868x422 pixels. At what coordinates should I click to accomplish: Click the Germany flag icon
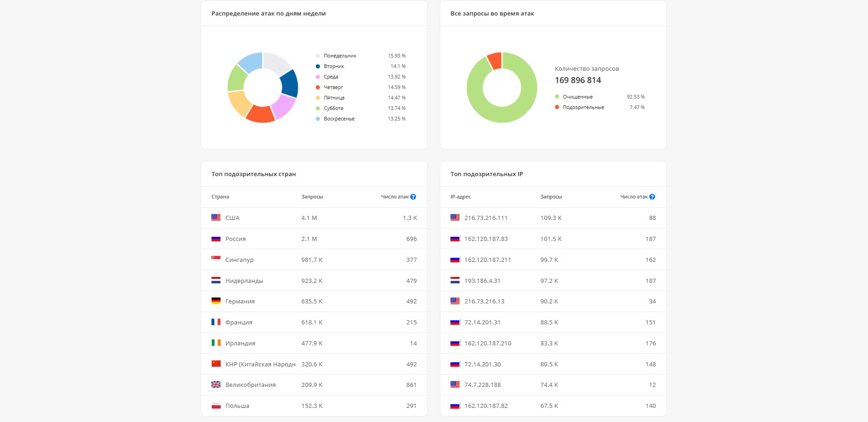216,301
